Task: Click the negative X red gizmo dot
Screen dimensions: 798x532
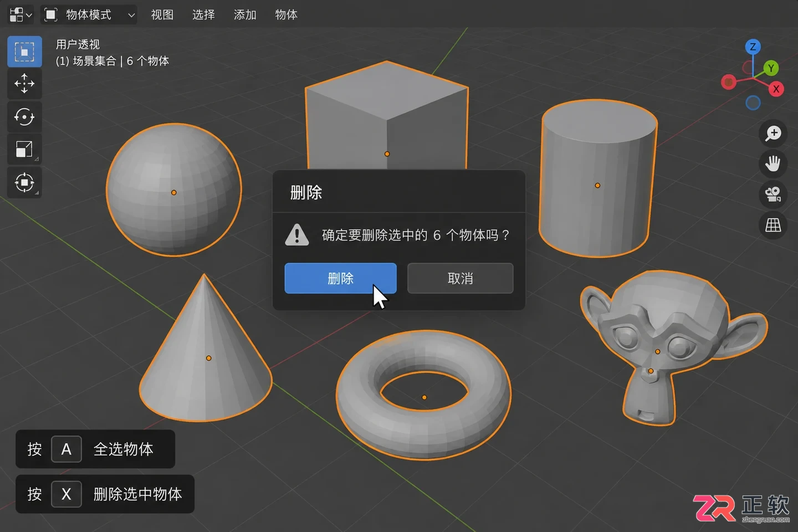Action: 728,83
